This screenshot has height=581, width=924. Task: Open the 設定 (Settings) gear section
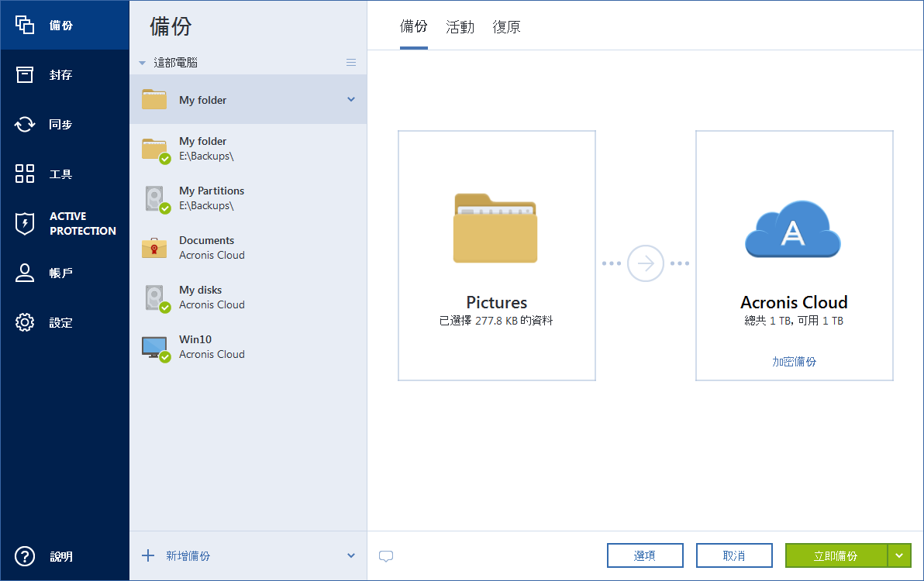click(x=64, y=322)
